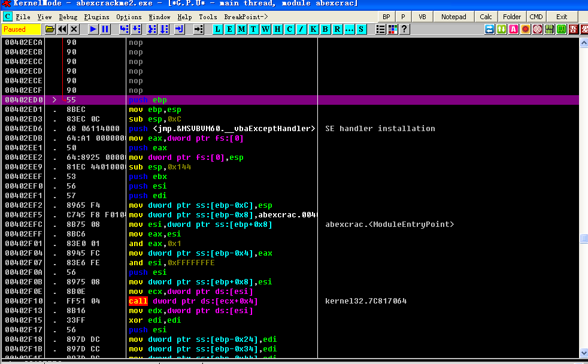
Task: Click the VB button
Action: coord(422,17)
